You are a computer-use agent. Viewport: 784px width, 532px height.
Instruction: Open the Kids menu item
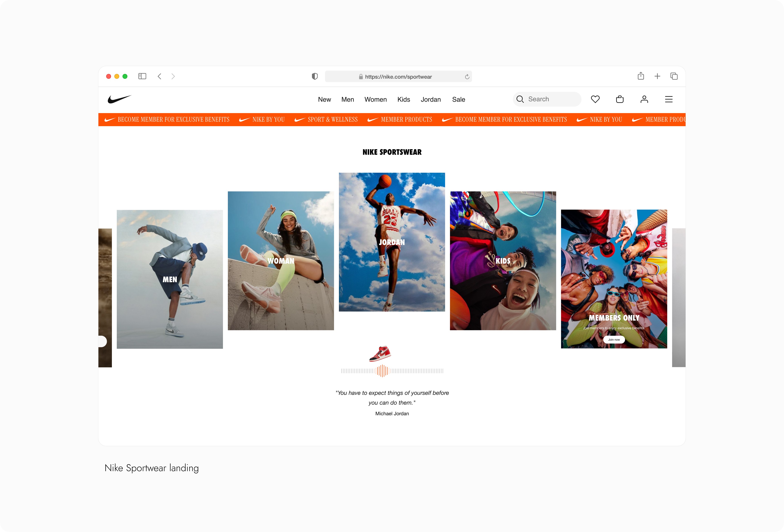[404, 99]
